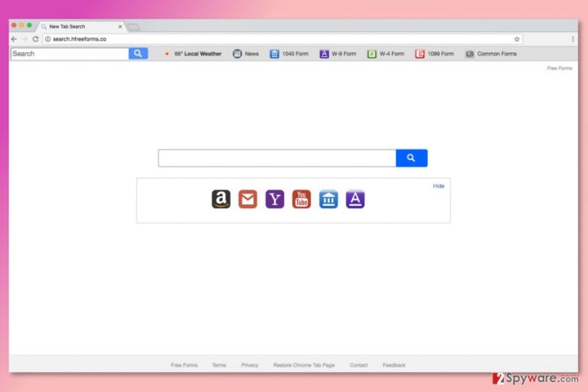Open the Gmail envelope shortcut icon
This screenshot has width=588, height=392.
click(x=248, y=199)
